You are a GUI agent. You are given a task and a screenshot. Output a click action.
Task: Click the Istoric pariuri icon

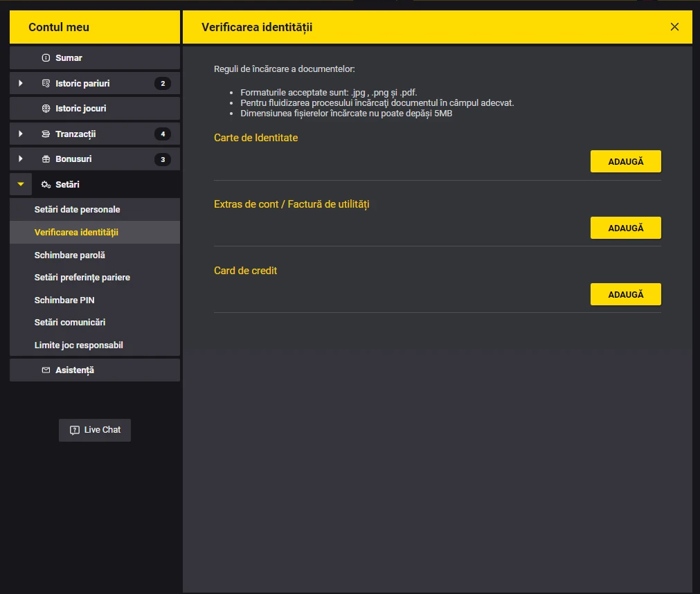(46, 84)
